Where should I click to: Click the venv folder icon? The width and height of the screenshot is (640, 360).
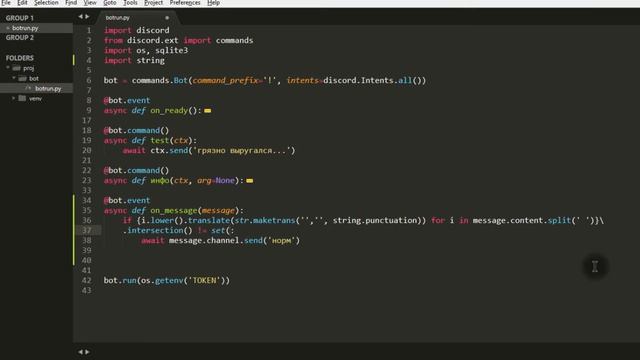pyautogui.click(x=22, y=98)
